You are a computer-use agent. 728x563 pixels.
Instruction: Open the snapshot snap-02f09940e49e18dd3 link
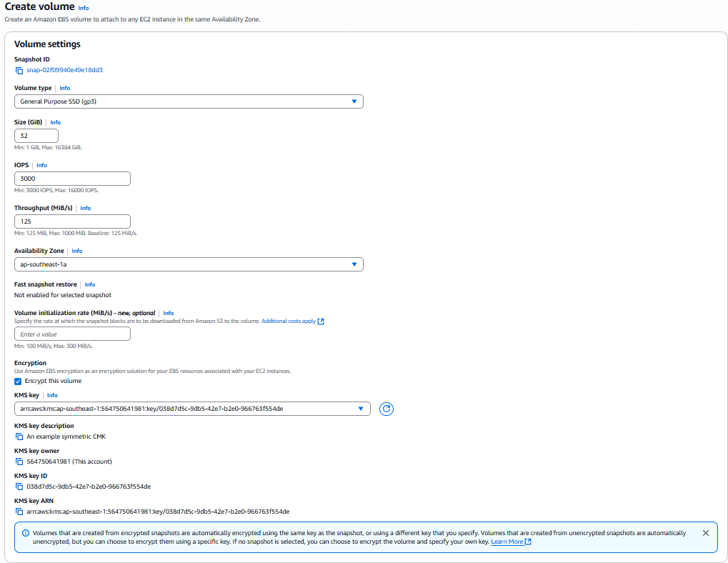coord(65,70)
